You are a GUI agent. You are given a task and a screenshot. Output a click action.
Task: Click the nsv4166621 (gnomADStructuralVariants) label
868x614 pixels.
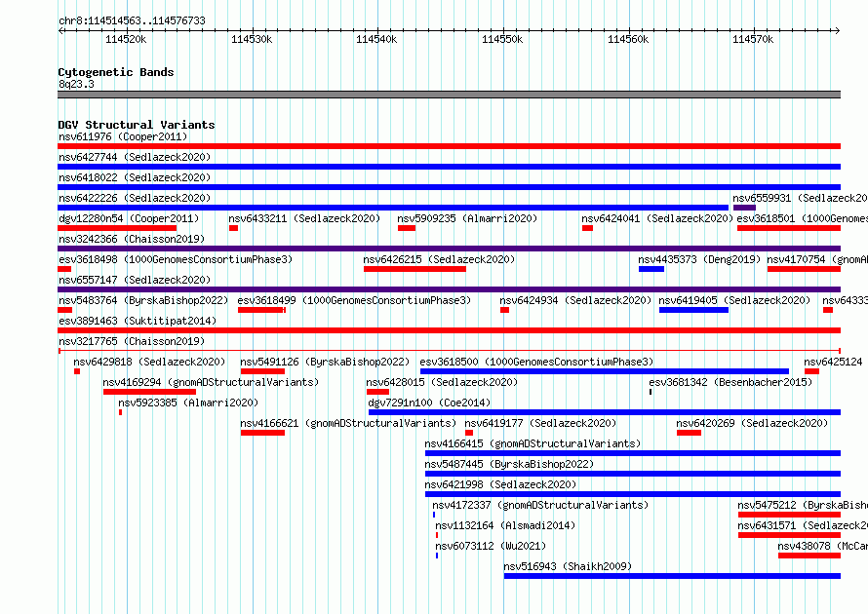coord(348,423)
